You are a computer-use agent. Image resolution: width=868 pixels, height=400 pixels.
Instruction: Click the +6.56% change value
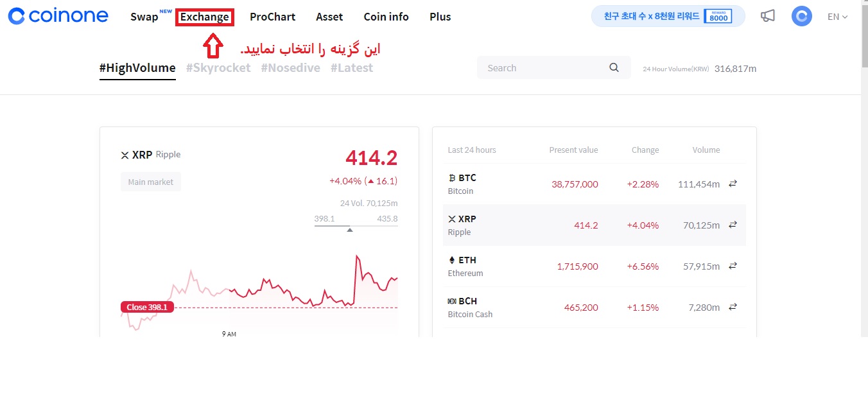(643, 266)
